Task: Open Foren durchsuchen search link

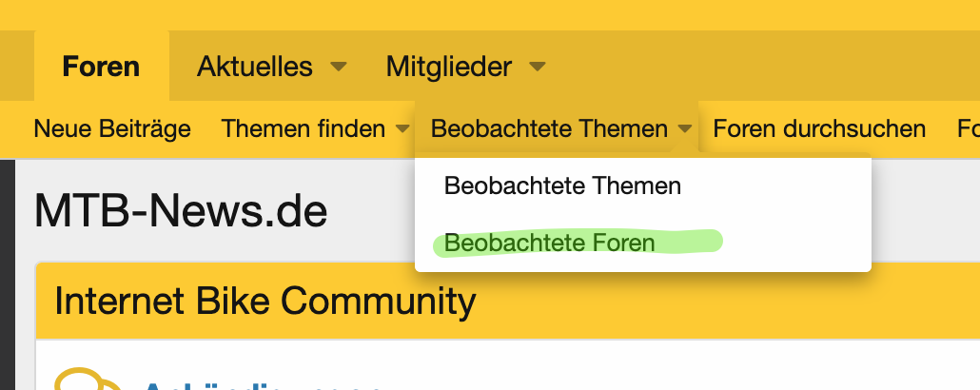Action: click(819, 128)
